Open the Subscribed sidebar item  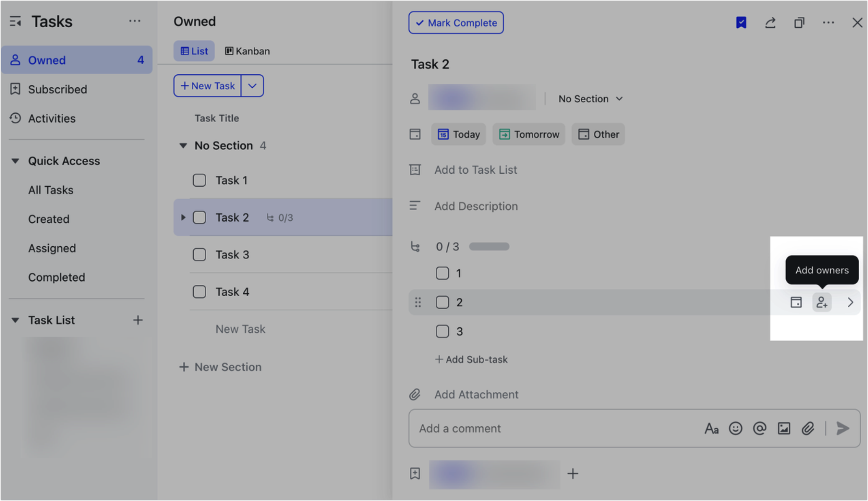coord(57,89)
